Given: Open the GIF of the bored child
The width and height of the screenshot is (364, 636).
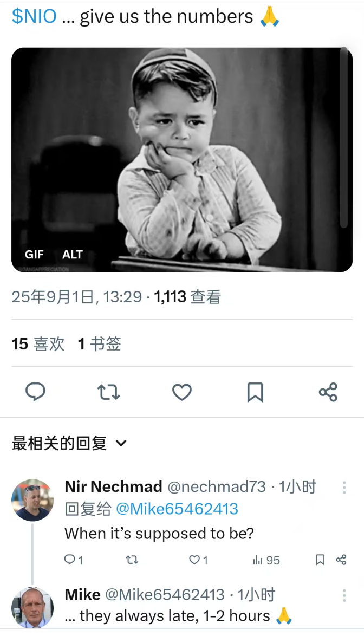Looking at the screenshot, I should click(182, 159).
